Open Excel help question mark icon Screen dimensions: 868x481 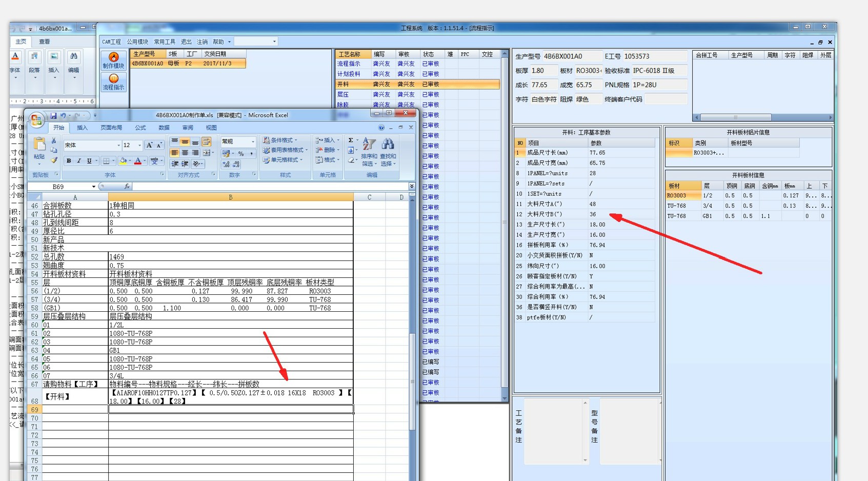[x=381, y=128]
